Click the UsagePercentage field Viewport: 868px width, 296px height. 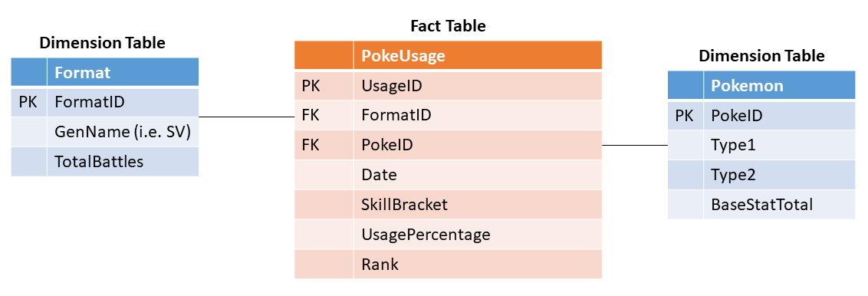(448, 235)
